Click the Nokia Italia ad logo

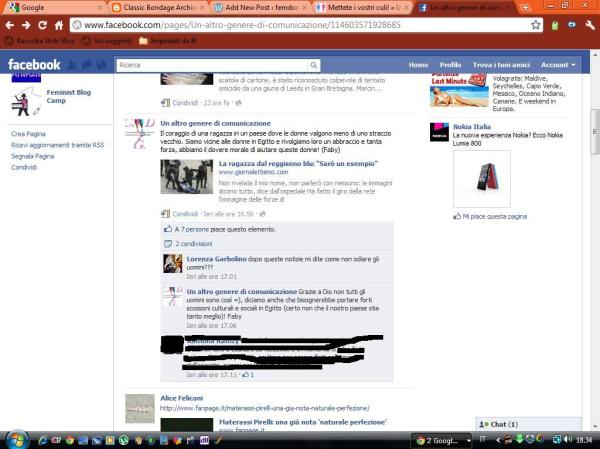(439, 132)
